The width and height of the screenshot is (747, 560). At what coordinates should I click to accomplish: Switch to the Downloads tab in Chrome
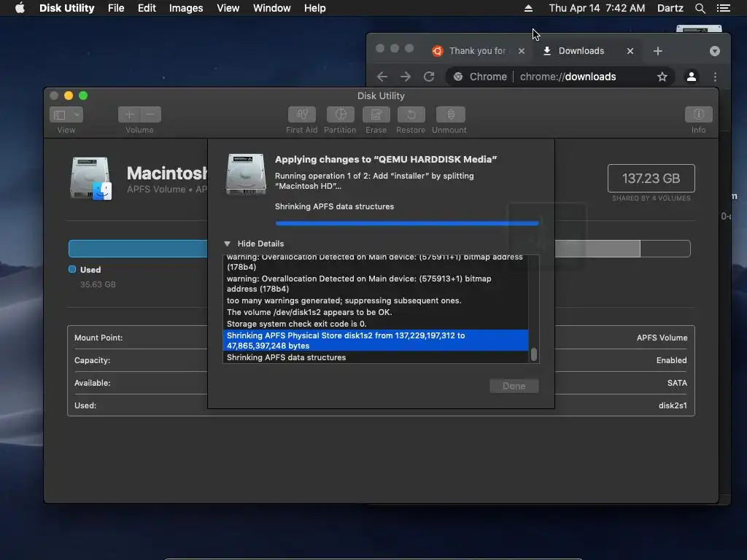coord(581,51)
